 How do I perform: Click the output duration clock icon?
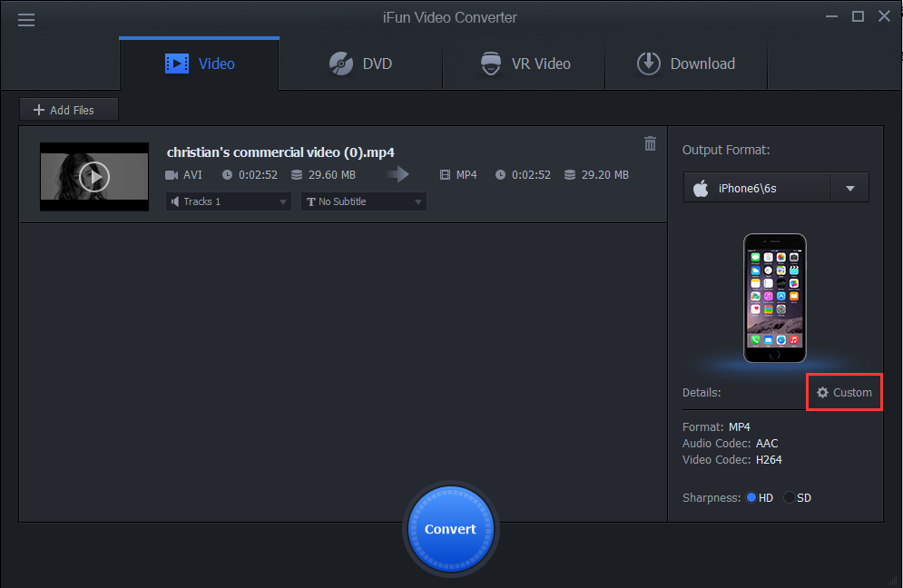pos(500,174)
